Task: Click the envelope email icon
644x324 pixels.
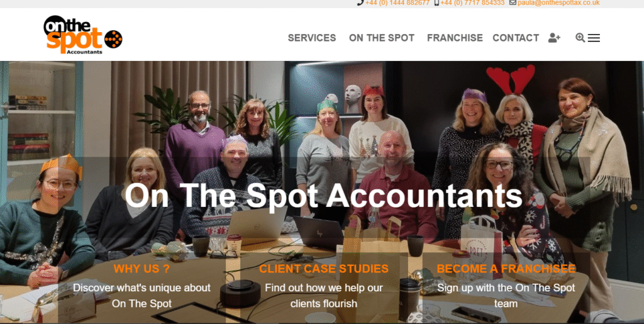Action: pos(513,3)
